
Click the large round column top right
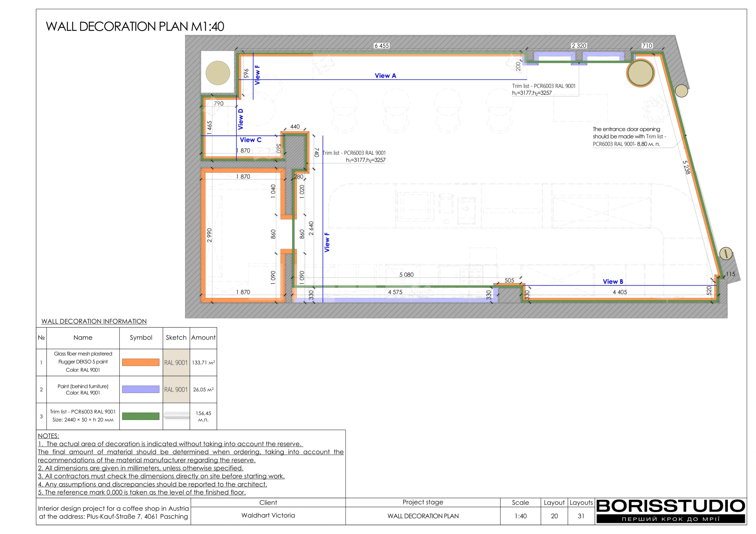640,73
